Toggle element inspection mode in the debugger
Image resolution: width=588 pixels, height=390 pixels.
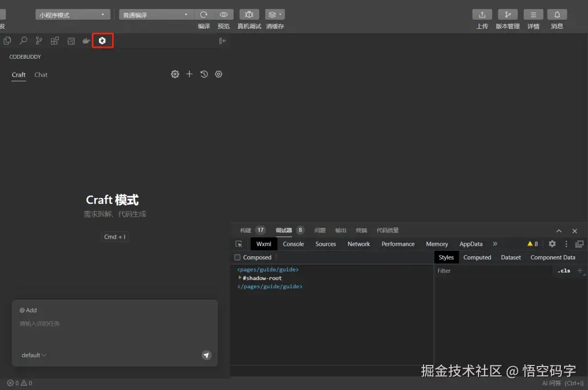pos(238,244)
